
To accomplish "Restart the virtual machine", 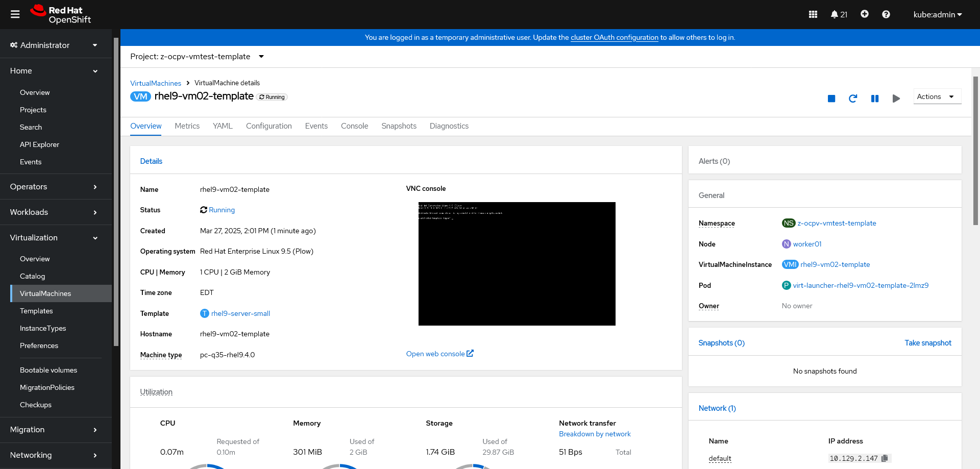I will [x=853, y=98].
